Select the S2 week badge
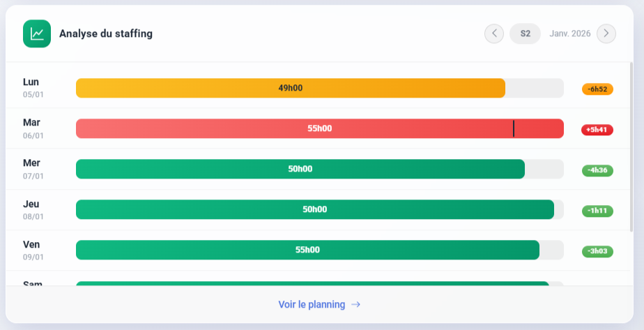This screenshot has height=330, width=644. (525, 33)
